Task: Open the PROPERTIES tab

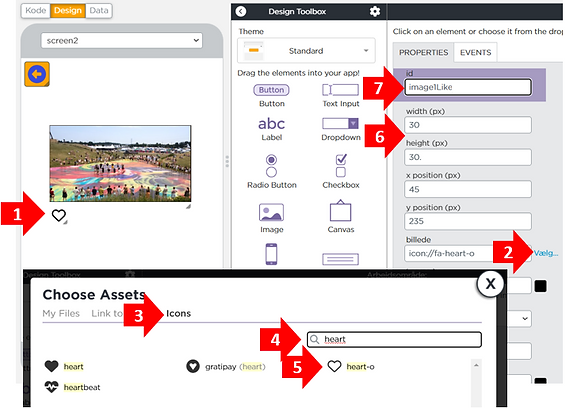Action: 423,52
